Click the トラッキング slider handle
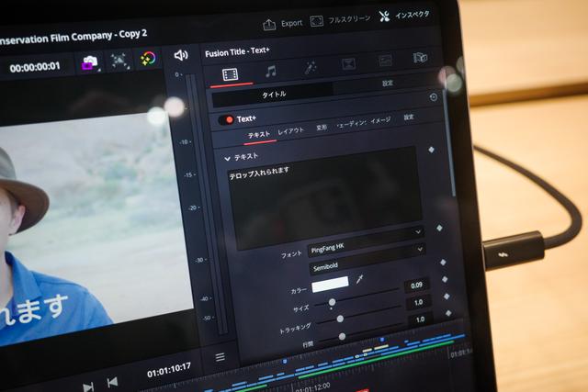 click(x=340, y=319)
